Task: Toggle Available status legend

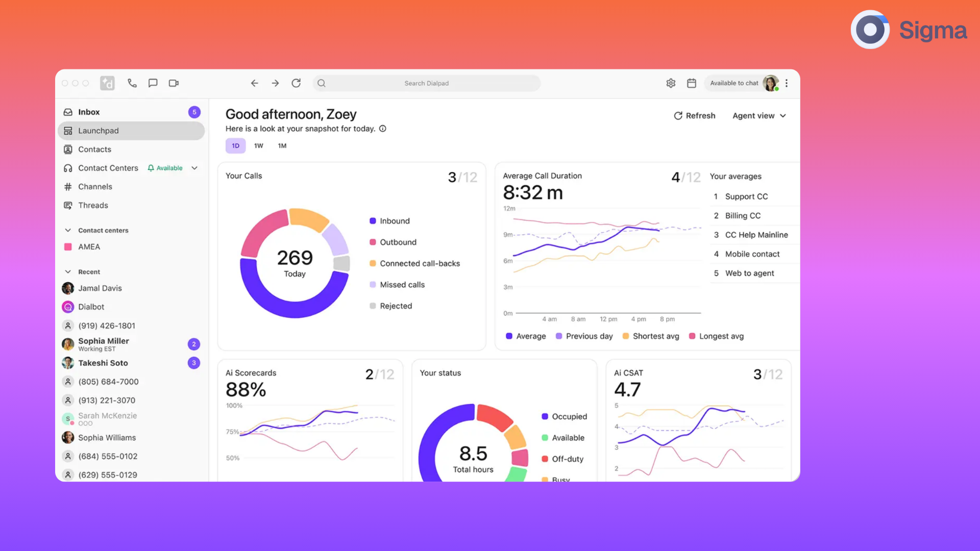Action: pyautogui.click(x=563, y=438)
